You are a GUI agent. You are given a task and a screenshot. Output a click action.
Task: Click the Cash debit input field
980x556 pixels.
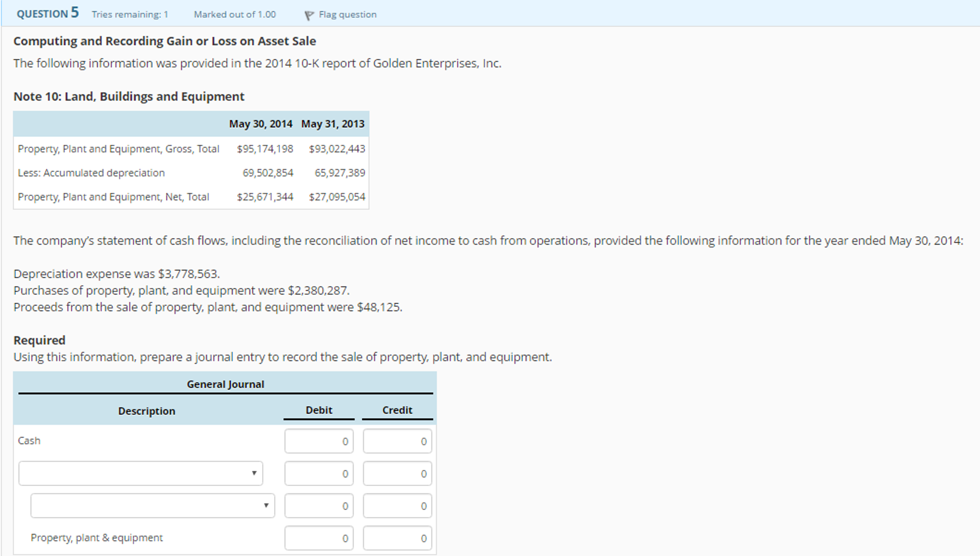tap(319, 441)
